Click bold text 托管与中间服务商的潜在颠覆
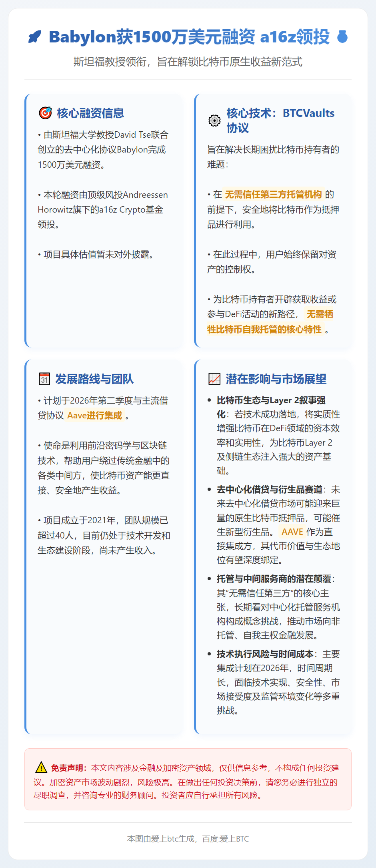Image resolution: width=376 pixels, height=868 pixels. point(274,579)
